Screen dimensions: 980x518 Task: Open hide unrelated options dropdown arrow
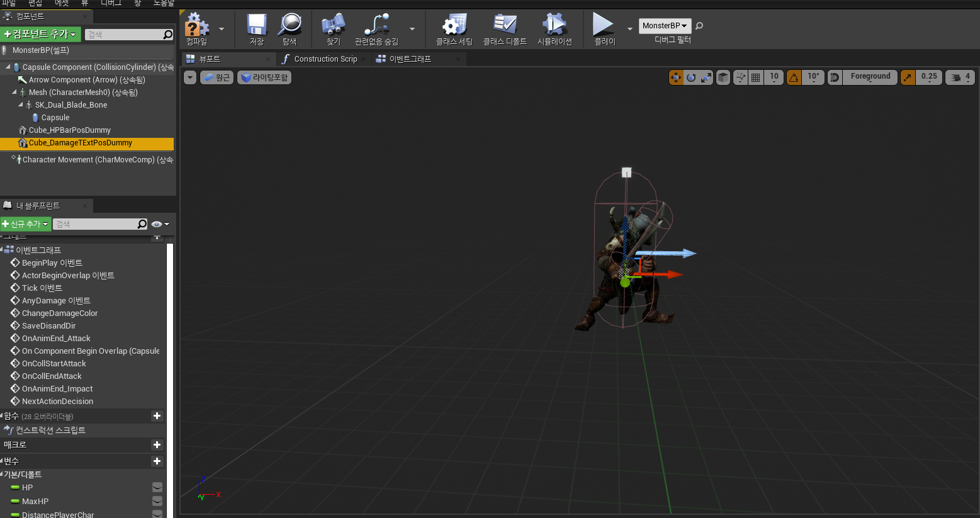click(412, 29)
